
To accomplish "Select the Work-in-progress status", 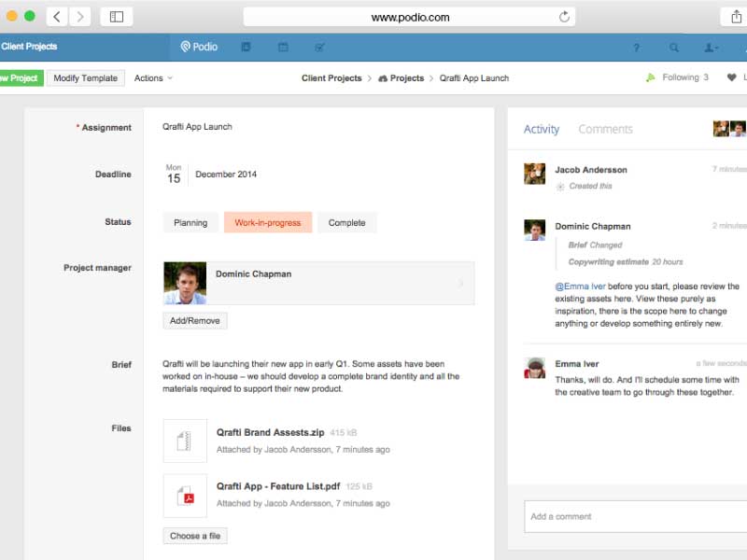I will point(268,223).
